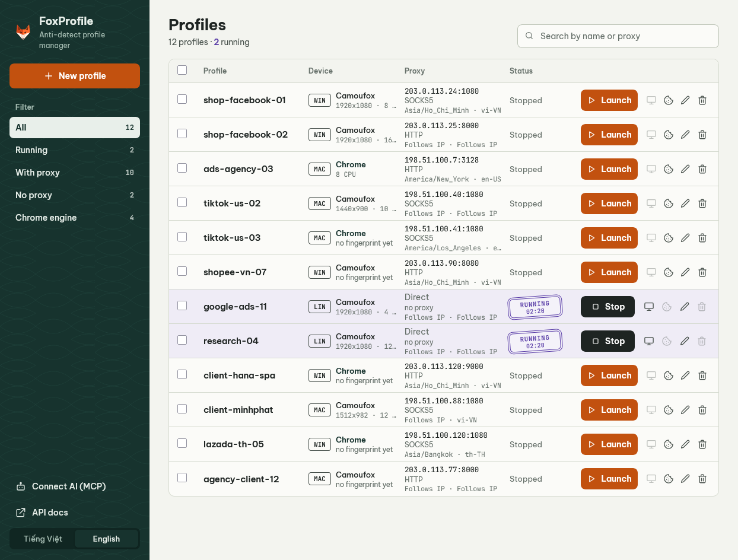Click the Device column header
The image size is (738, 560).
pos(320,71)
